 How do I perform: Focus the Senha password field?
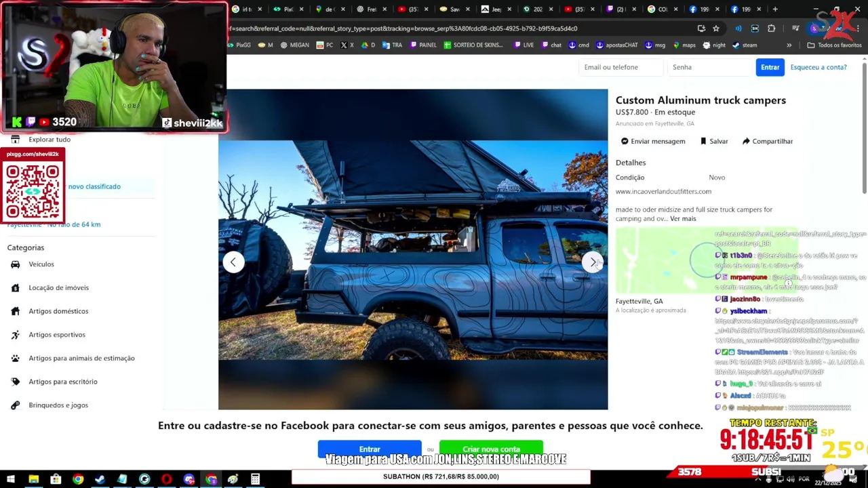click(710, 67)
